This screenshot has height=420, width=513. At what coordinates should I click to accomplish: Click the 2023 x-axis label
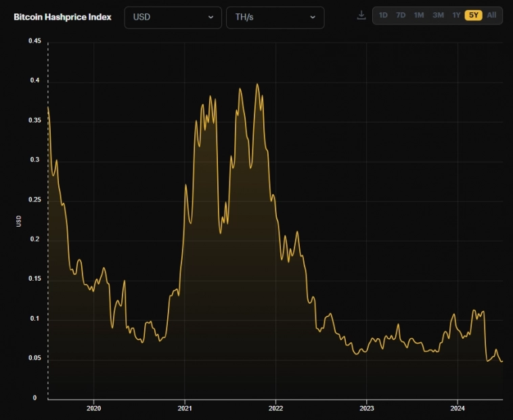click(x=366, y=409)
